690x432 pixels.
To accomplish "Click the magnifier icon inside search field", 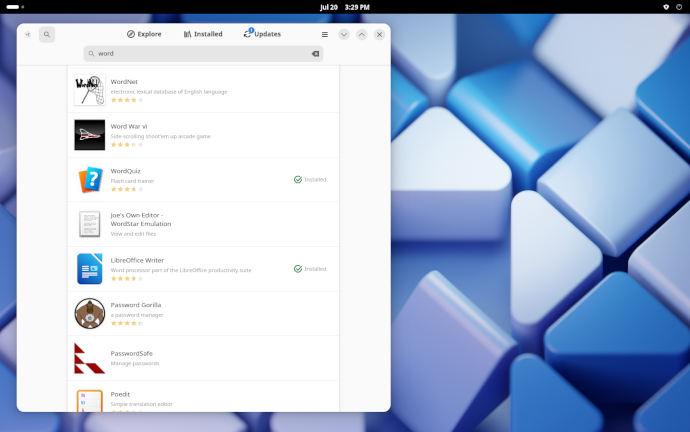I will pyautogui.click(x=92, y=54).
